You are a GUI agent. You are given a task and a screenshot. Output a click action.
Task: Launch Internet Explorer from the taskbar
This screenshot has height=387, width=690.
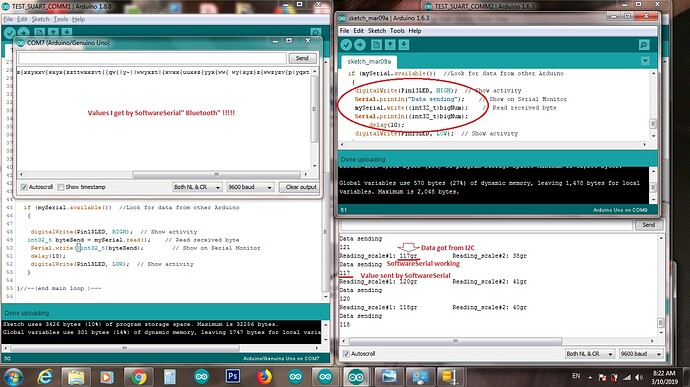point(45,377)
